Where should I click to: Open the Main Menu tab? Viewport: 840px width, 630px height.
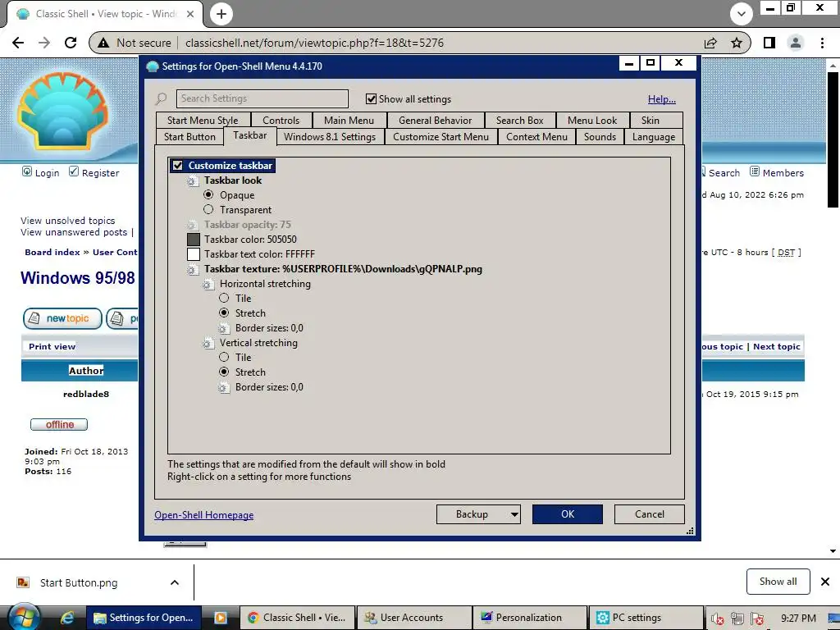tap(349, 121)
